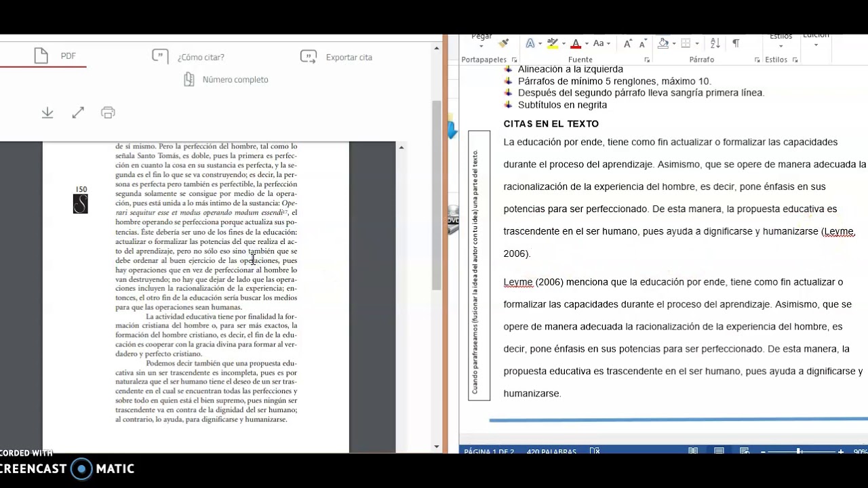Click the zoom out minus button
The width and height of the screenshot is (868, 488).
(x=763, y=452)
